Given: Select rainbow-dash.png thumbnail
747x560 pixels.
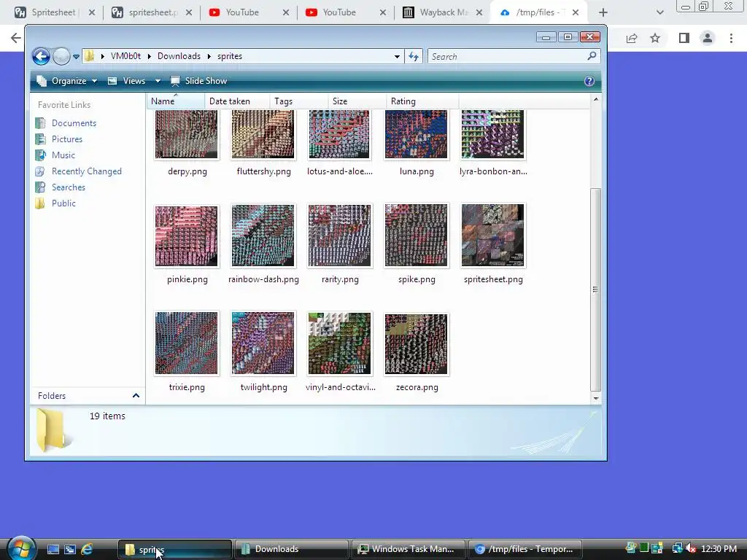Looking at the screenshot, I should pyautogui.click(x=263, y=236).
